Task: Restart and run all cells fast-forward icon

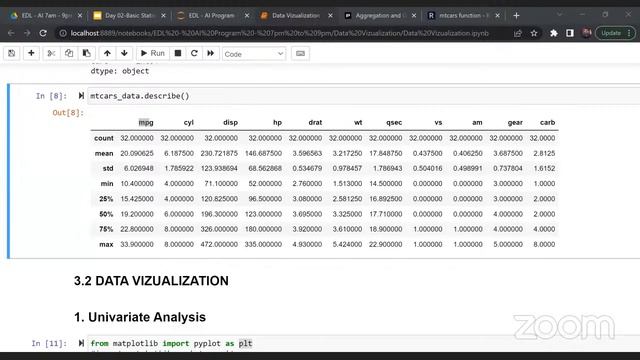Action: click(211, 53)
